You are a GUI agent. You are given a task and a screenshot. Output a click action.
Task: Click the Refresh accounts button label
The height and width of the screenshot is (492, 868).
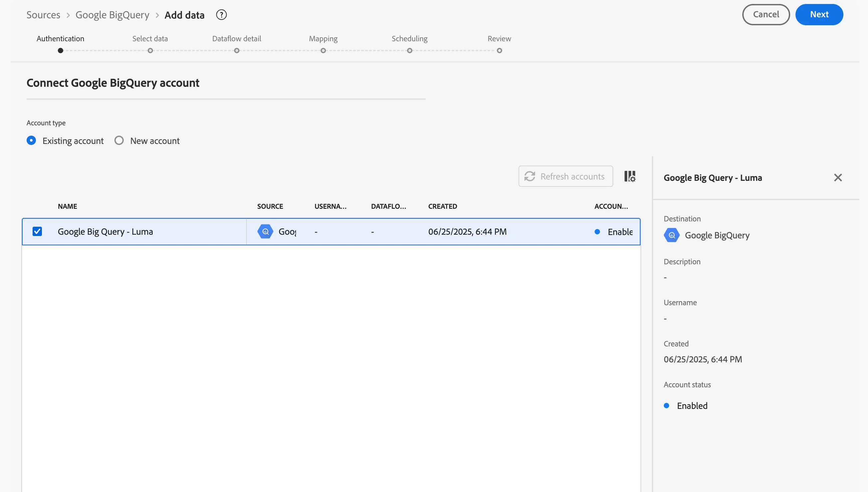tap(572, 177)
